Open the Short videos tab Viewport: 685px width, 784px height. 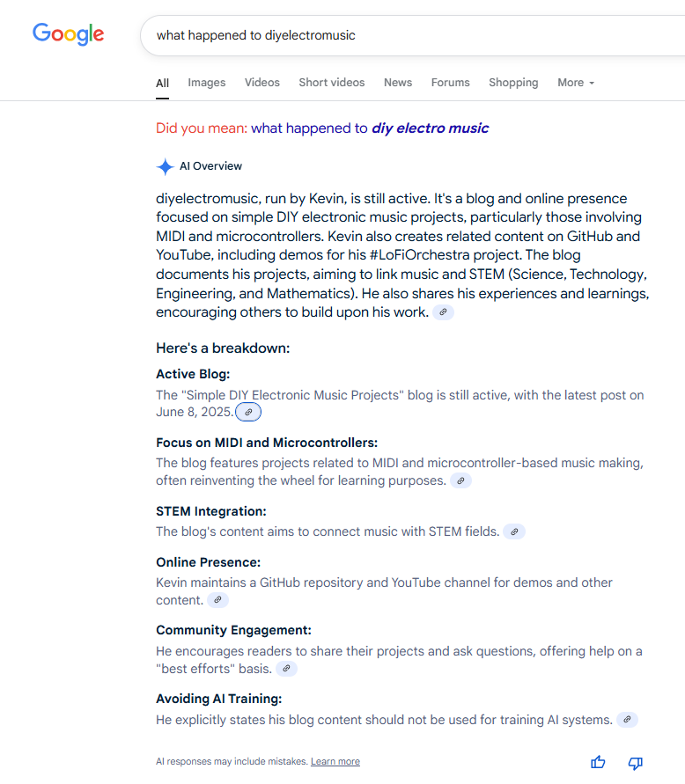tap(331, 83)
